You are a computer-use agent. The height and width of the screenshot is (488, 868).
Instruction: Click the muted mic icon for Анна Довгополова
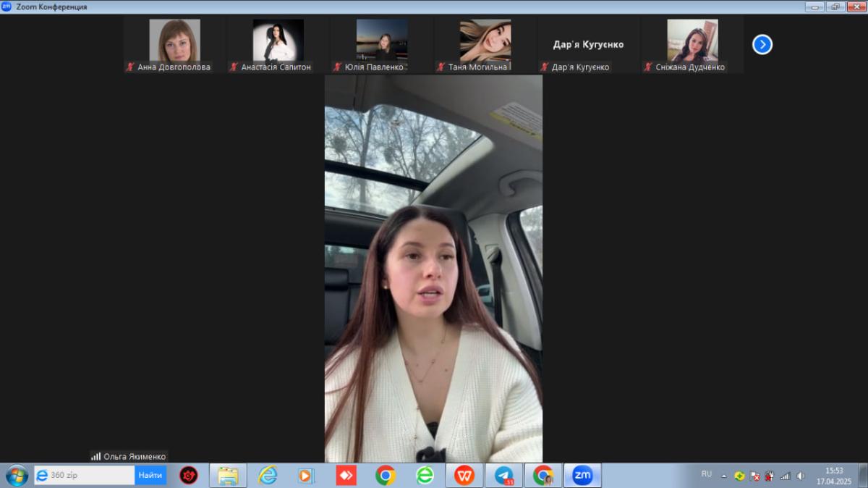pos(130,67)
